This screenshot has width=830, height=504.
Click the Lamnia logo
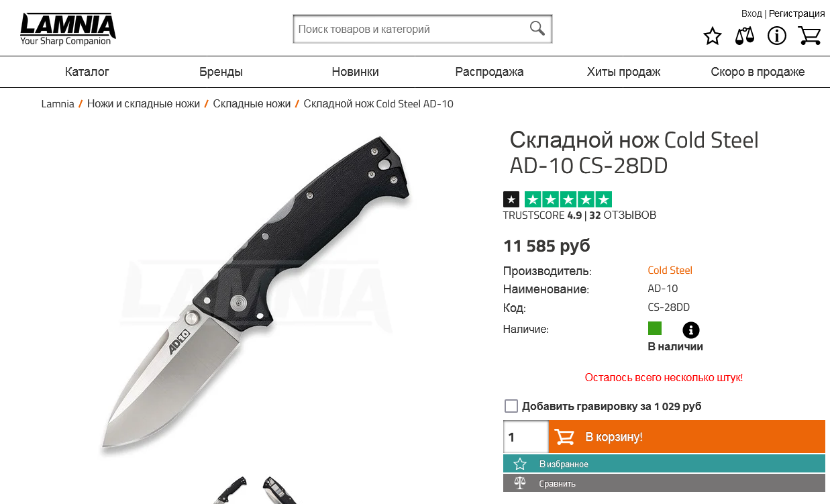(x=68, y=29)
